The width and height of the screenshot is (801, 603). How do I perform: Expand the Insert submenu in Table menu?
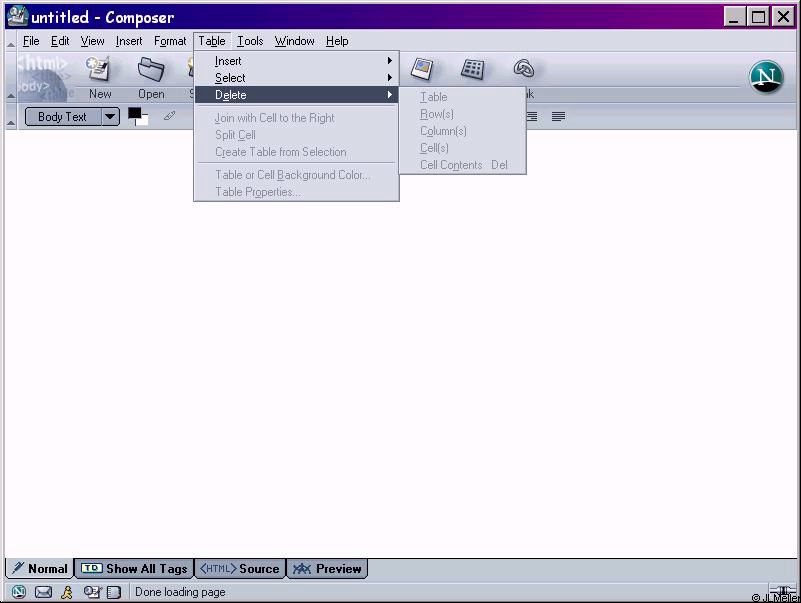coord(296,61)
